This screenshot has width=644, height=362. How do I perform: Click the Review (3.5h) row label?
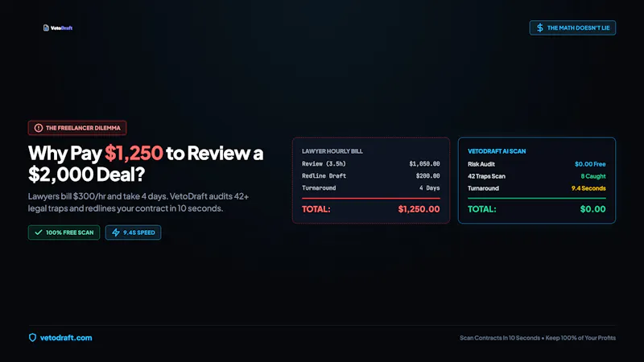pyautogui.click(x=324, y=164)
